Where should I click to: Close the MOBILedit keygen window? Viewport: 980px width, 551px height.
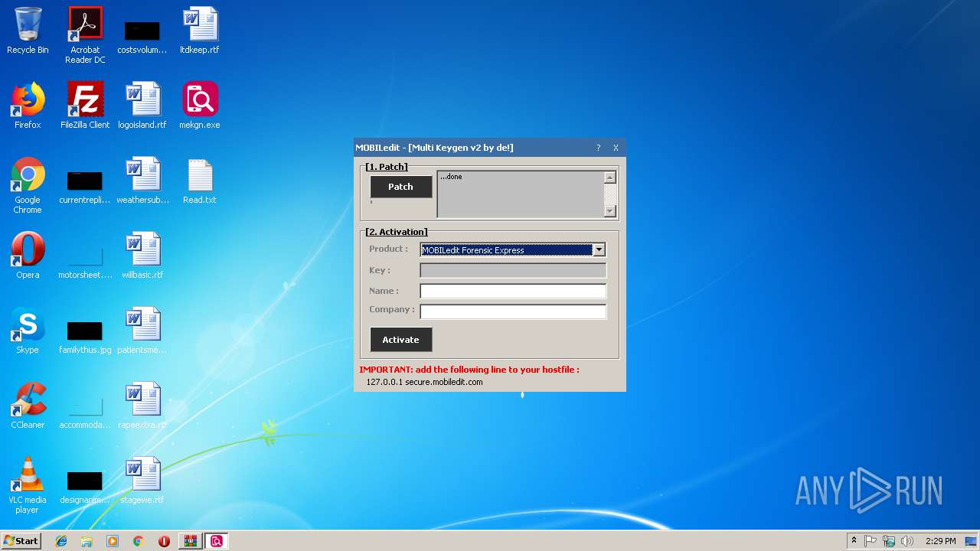coord(616,148)
